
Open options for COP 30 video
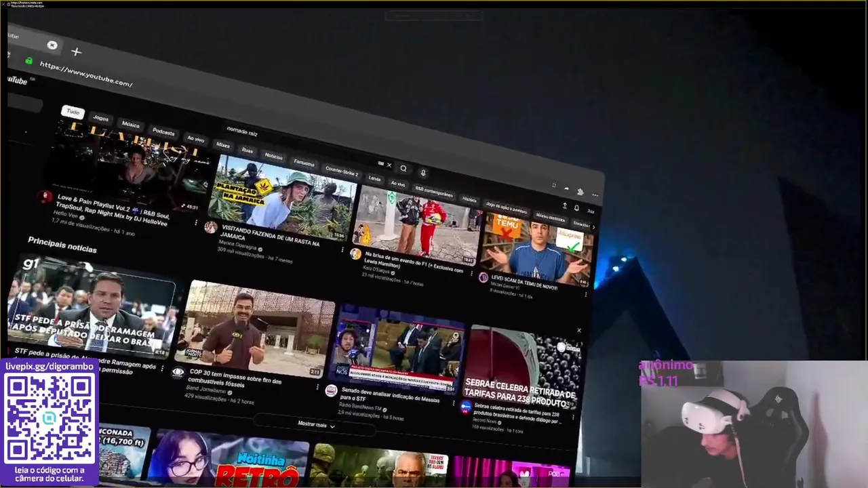(317, 388)
